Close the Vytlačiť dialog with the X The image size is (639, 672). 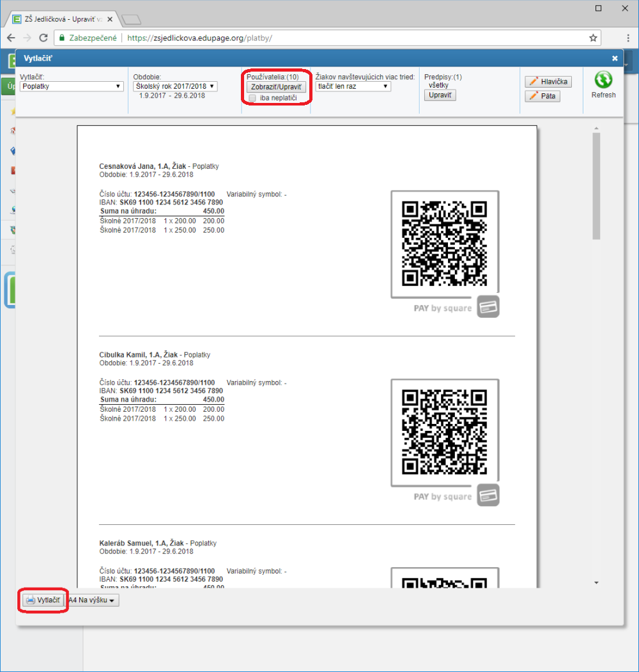[615, 58]
